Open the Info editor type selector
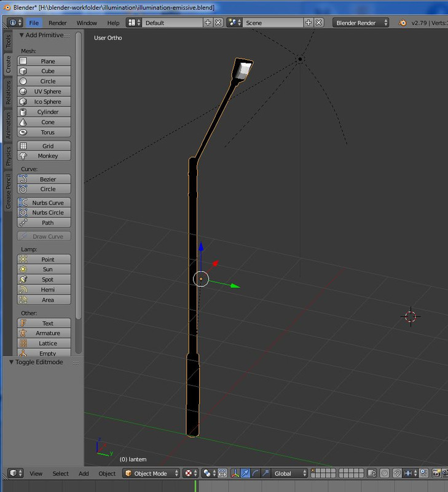Screen dimensions: 448x492 pos(15,23)
